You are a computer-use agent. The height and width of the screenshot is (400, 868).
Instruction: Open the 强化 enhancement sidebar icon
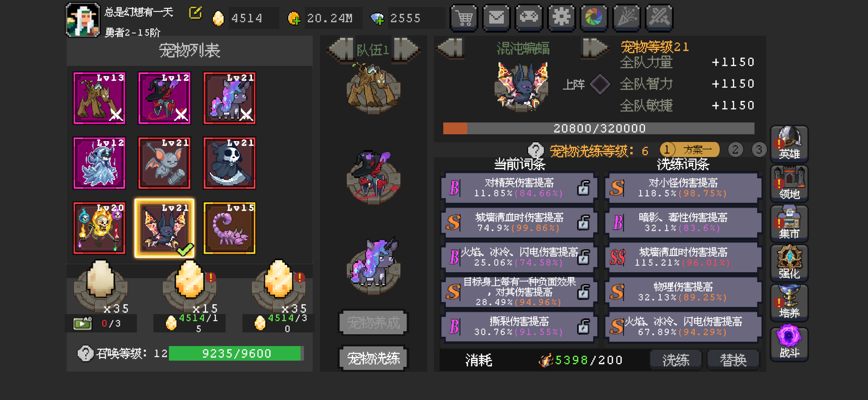click(x=789, y=263)
